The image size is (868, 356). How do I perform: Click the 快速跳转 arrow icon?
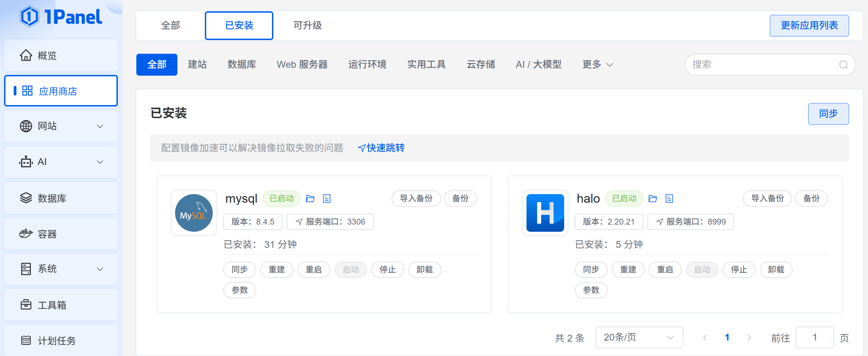362,148
